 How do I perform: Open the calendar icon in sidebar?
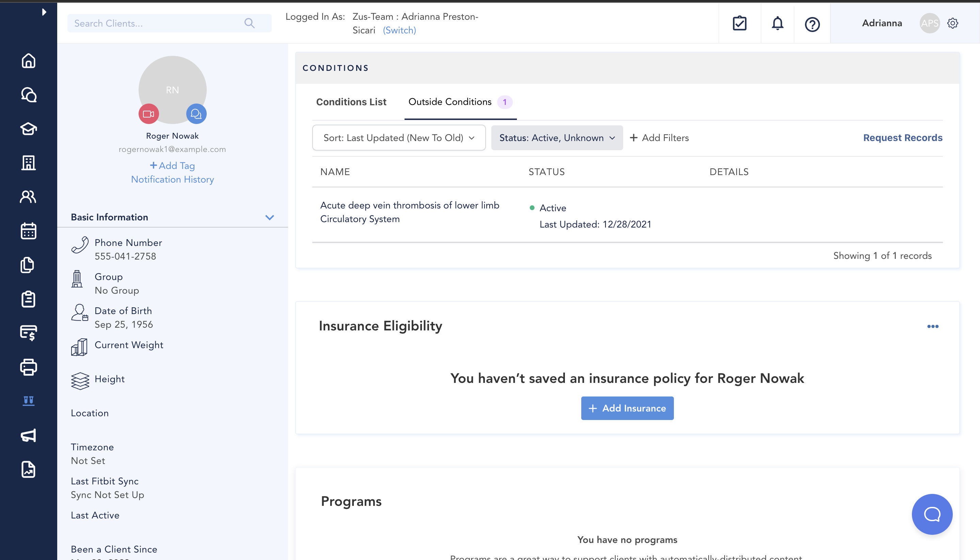[x=29, y=231]
